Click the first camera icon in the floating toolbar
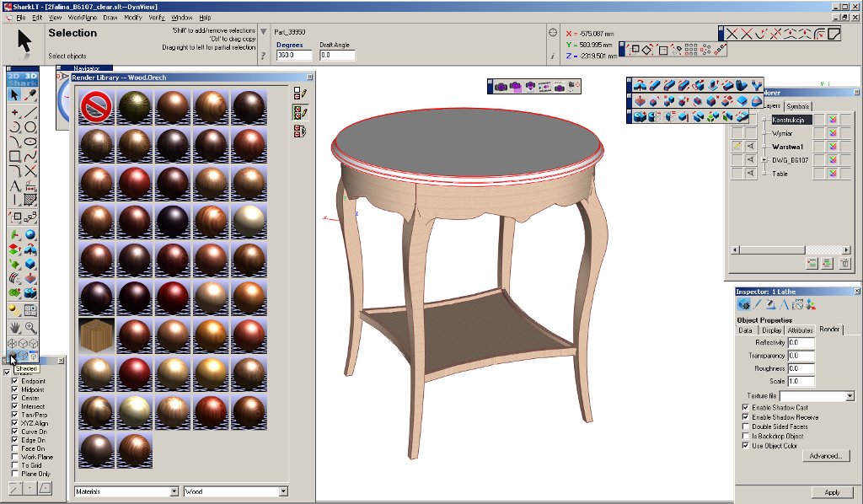The width and height of the screenshot is (863, 504). coord(501,86)
